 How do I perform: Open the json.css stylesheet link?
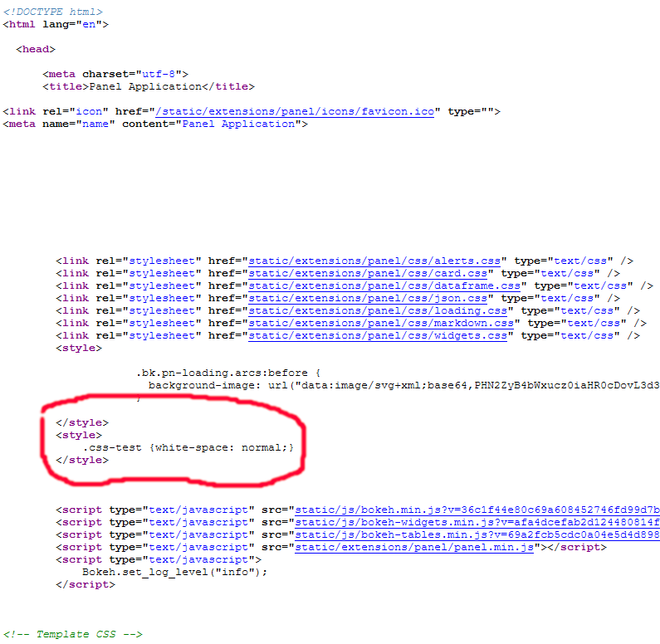368,298
